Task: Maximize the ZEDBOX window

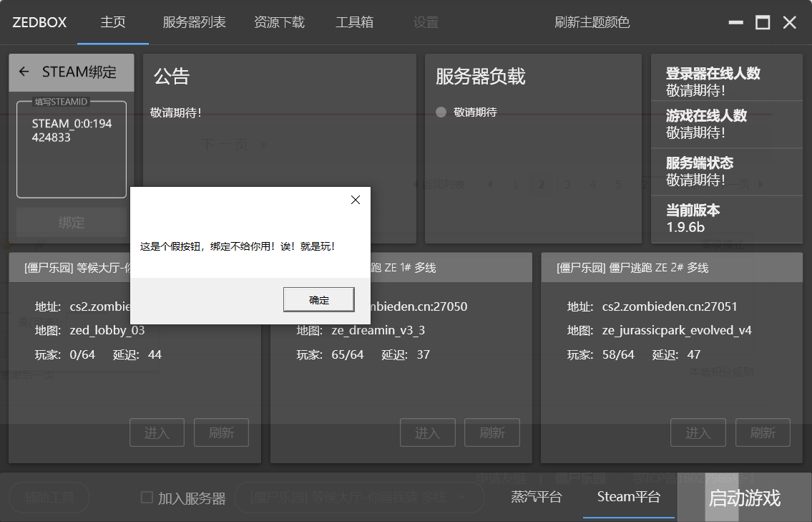Action: click(763, 23)
